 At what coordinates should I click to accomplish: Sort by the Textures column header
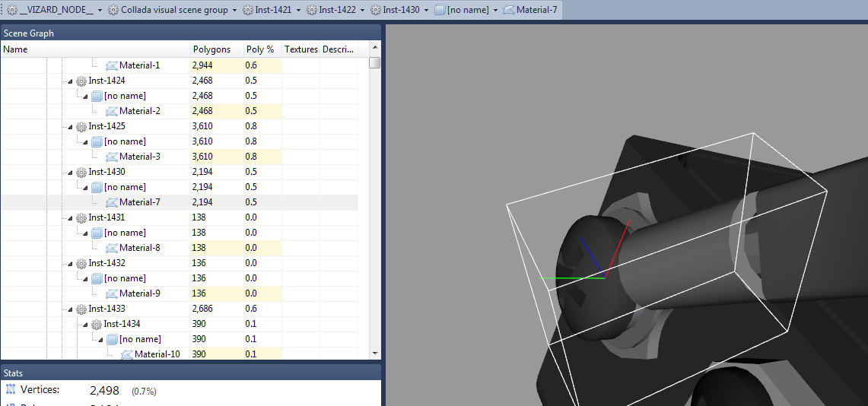[301, 49]
